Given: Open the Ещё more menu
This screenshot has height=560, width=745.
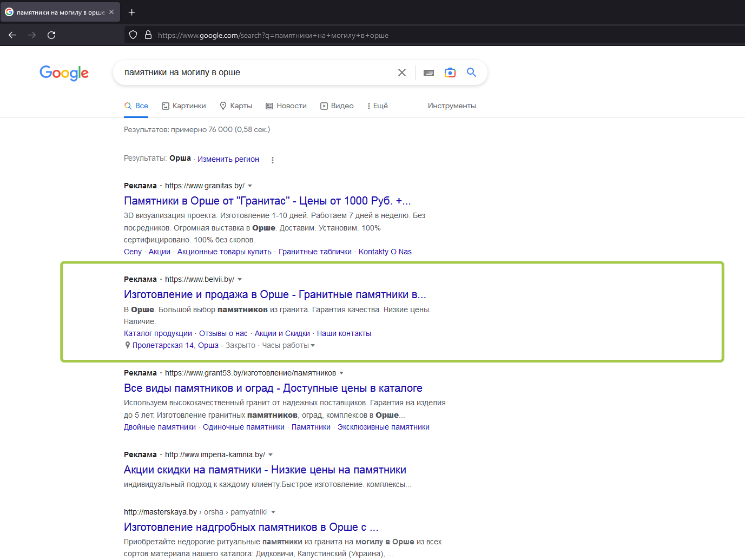Looking at the screenshot, I should click(x=378, y=106).
